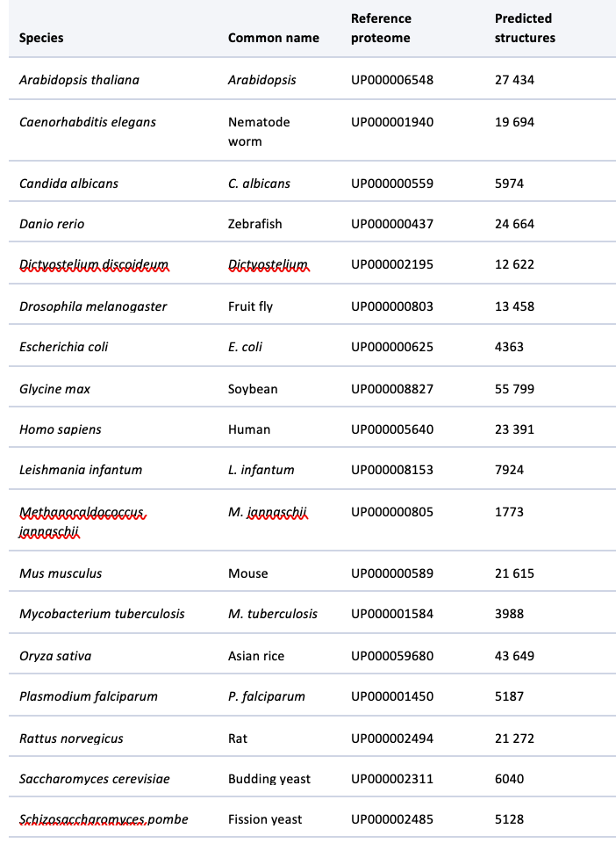Select the Mouse common name cell

(247, 573)
